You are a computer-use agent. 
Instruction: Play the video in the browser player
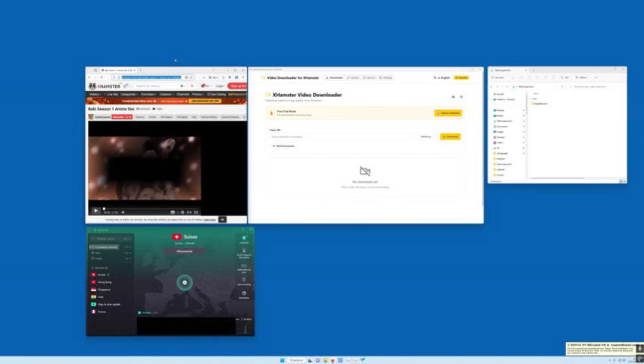pos(95,211)
